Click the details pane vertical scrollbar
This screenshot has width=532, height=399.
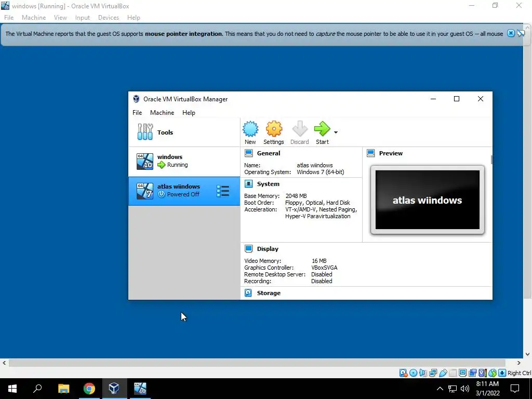tap(491, 159)
